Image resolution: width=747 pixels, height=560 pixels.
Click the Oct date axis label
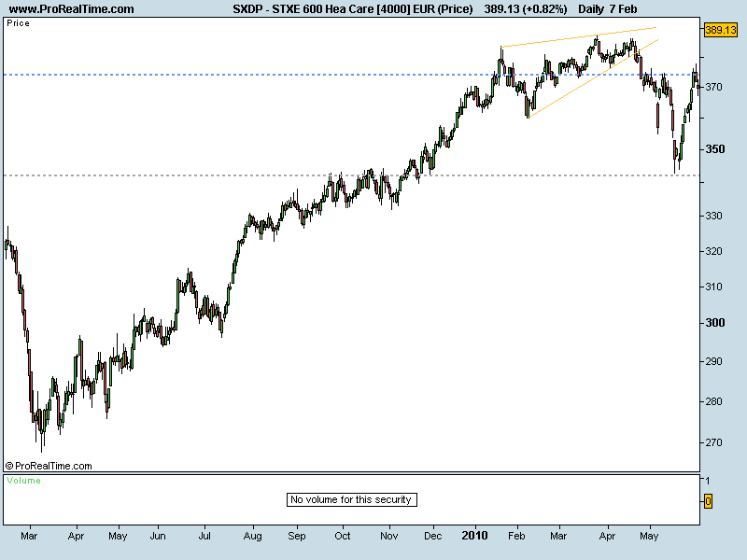343,536
